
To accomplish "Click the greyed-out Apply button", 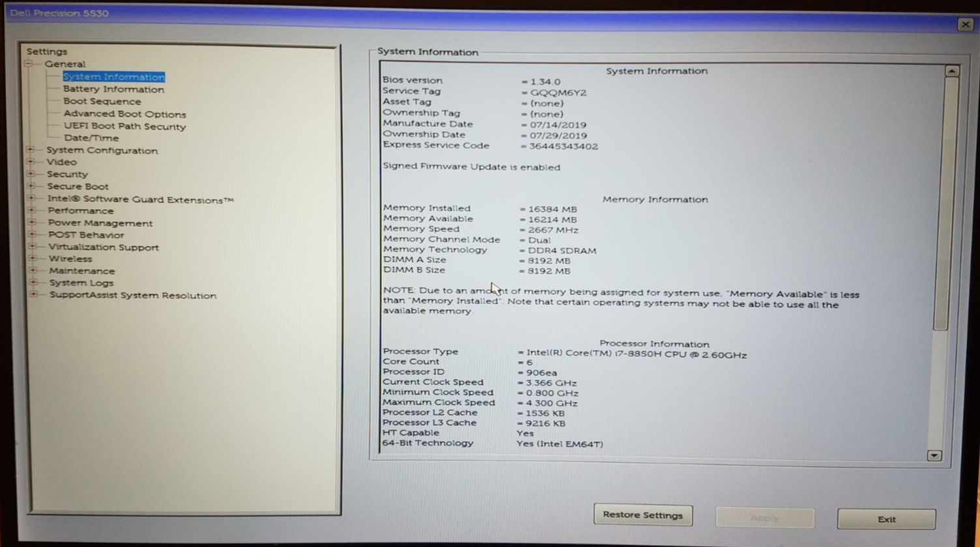I will pyautogui.click(x=764, y=518).
